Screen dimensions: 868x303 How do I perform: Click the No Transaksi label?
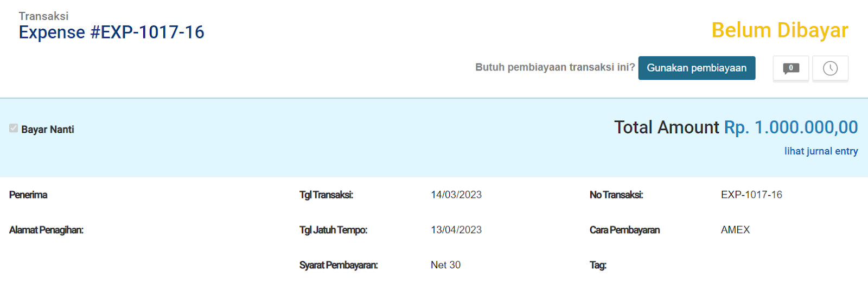pos(616,195)
